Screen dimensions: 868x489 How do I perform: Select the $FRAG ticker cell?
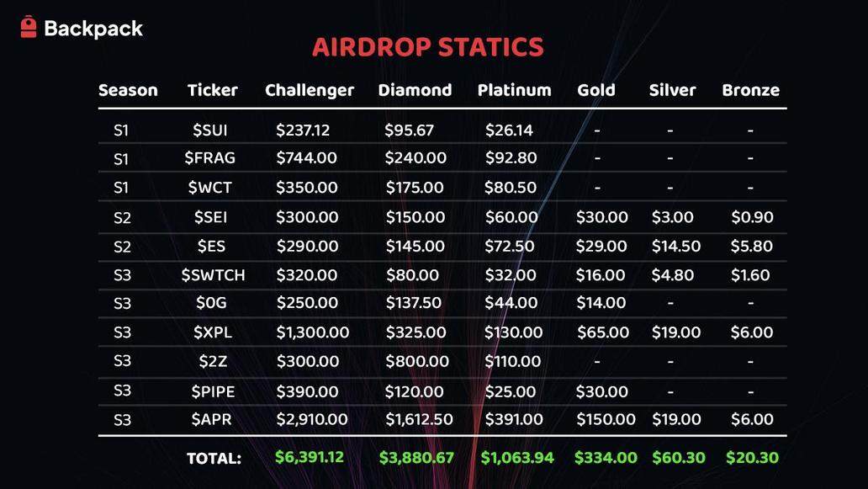point(209,158)
